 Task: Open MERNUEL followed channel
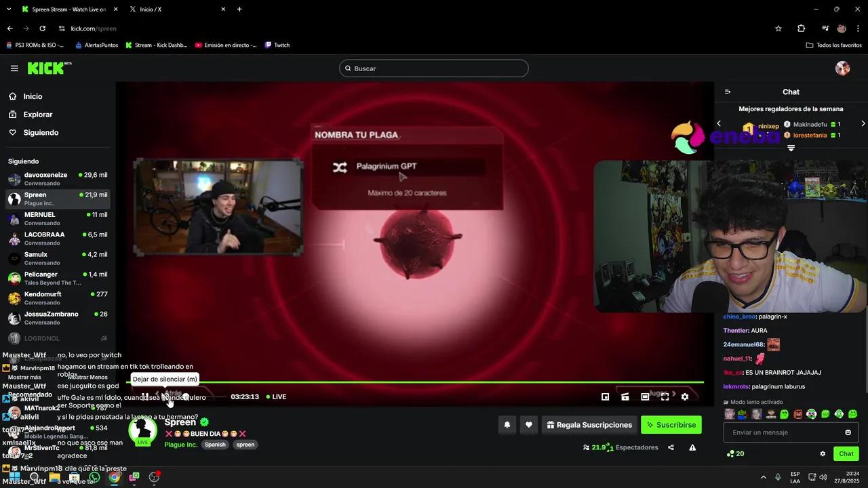[58, 218]
